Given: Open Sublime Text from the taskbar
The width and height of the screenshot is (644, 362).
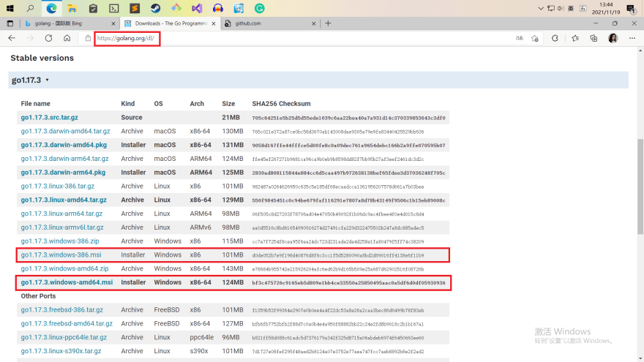Looking at the screenshot, I should tap(135, 8).
